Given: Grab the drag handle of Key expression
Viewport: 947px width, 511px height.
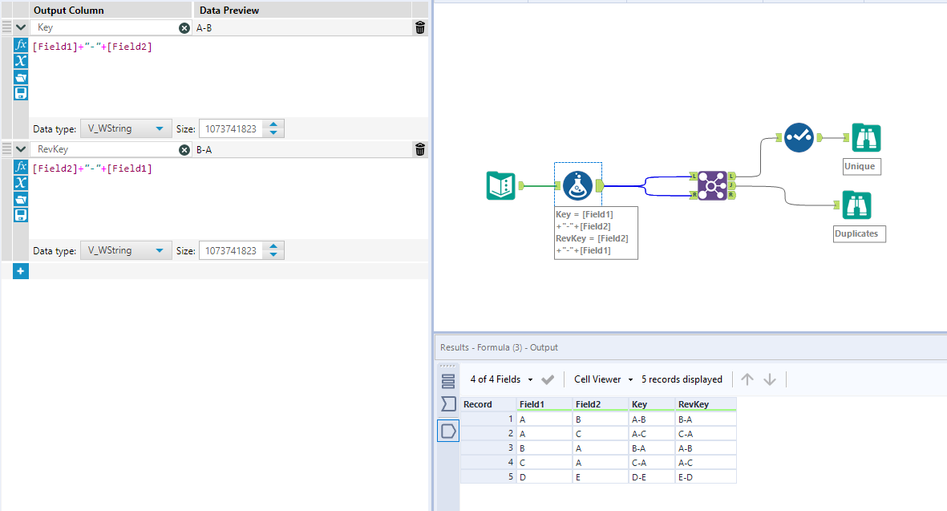Looking at the screenshot, I should click(x=7, y=27).
